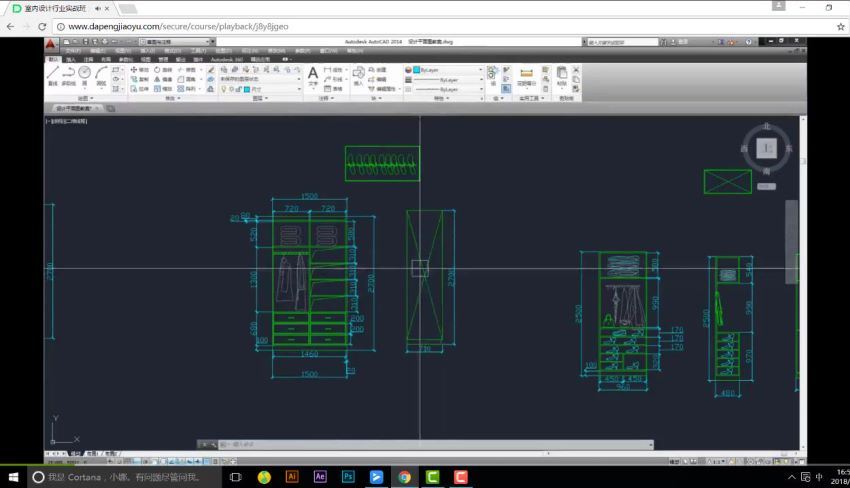Choose the Stretch (拉伸) tool

tap(140, 88)
